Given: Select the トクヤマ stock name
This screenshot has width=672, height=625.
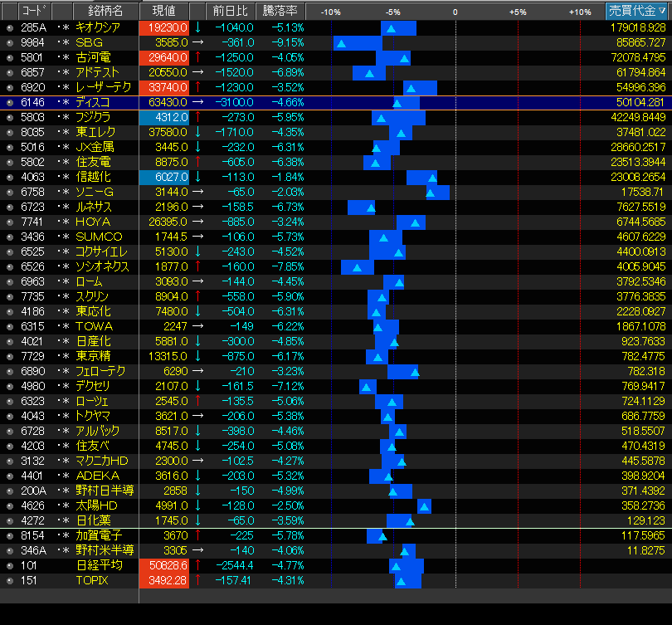Looking at the screenshot, I should pyautogui.click(x=93, y=416).
